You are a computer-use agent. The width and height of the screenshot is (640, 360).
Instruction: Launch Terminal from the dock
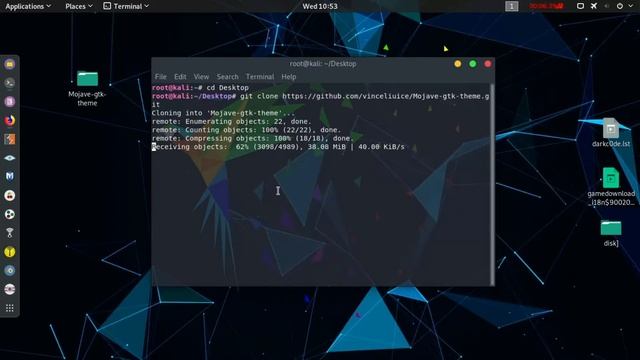point(10,83)
